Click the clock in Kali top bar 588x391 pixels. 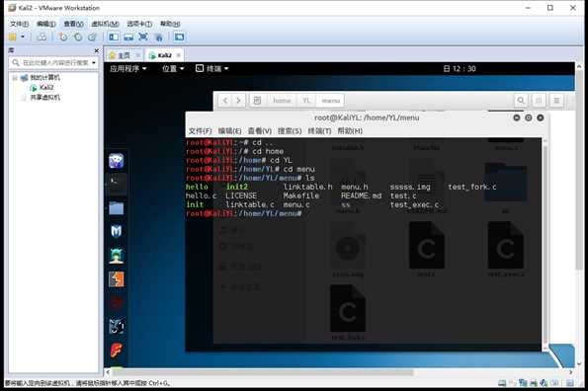(460, 68)
